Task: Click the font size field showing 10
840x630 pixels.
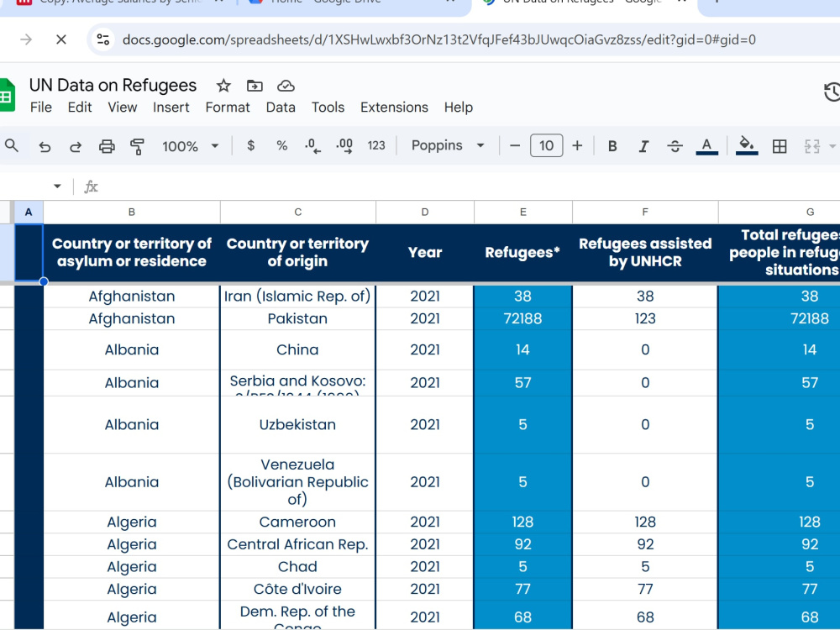Action: 546,145
